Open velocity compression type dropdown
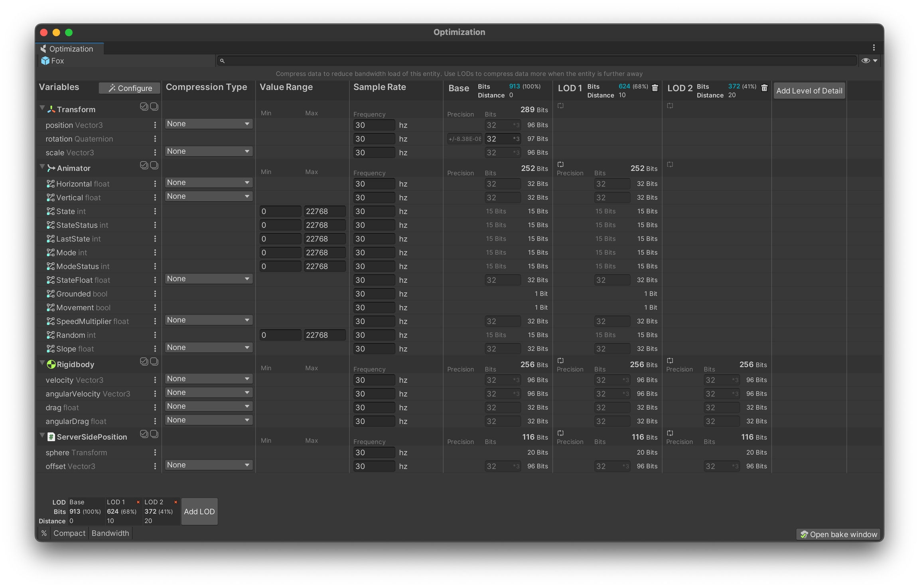 [x=208, y=379]
